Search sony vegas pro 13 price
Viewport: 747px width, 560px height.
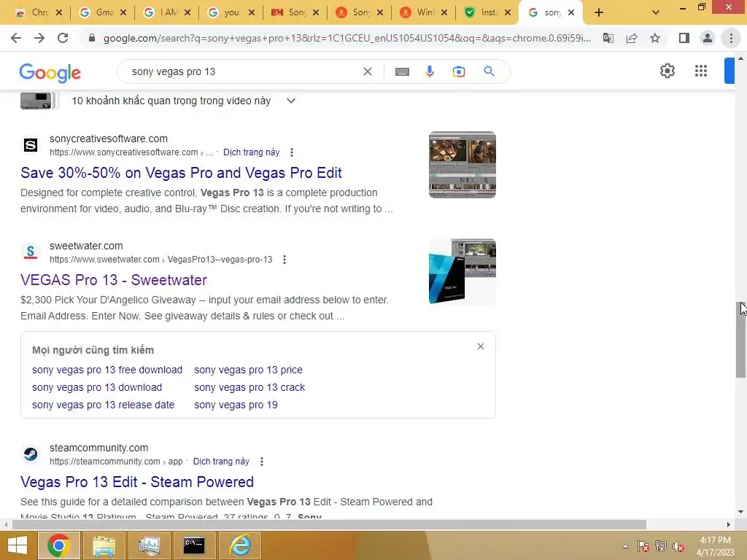[248, 370]
